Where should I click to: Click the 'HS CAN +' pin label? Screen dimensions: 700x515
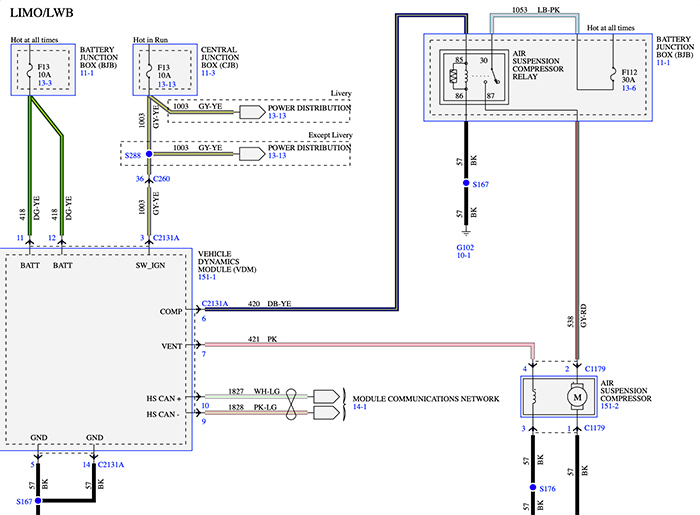click(164, 399)
